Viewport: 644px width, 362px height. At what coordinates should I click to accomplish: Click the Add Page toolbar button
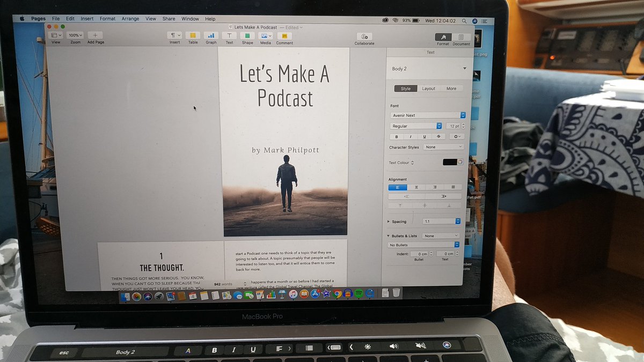tap(95, 35)
